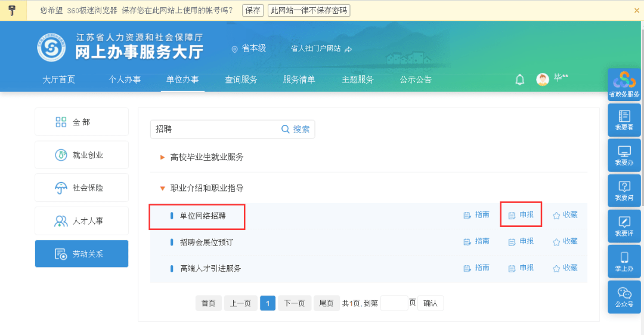
Task: Expand the 高校毕业生就业服务 section
Action: (x=206, y=157)
